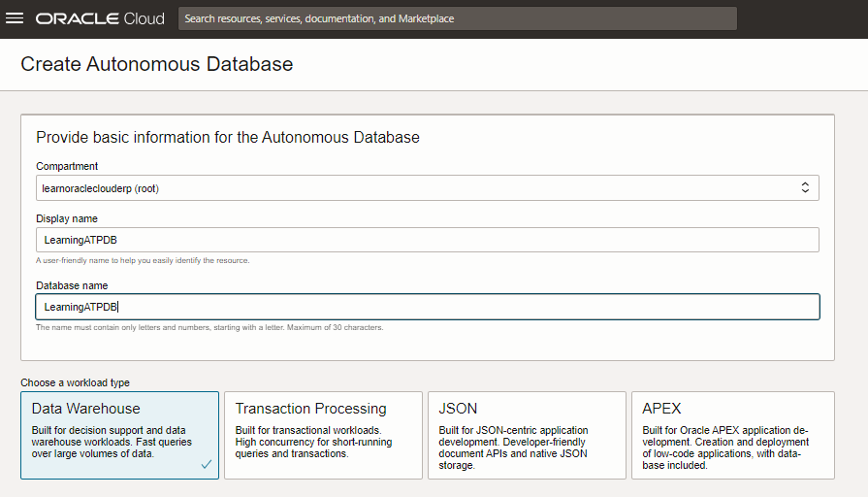The height and width of the screenshot is (497, 868).
Task: Click the Create Autonomous Database heading
Action: pos(157,64)
